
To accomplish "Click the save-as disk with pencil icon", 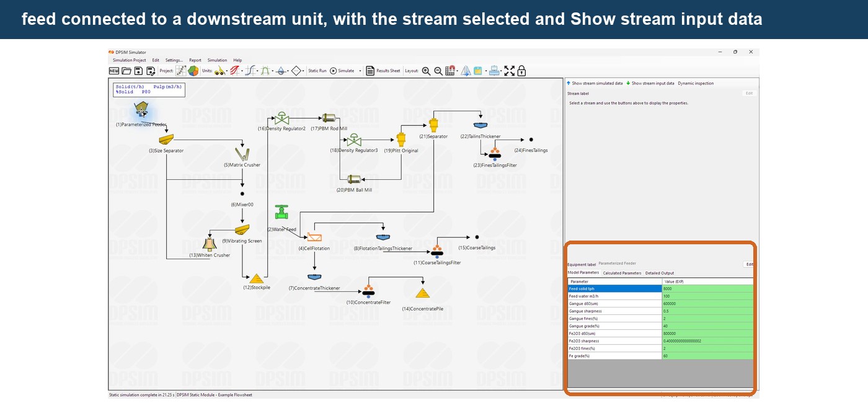I will (x=151, y=71).
